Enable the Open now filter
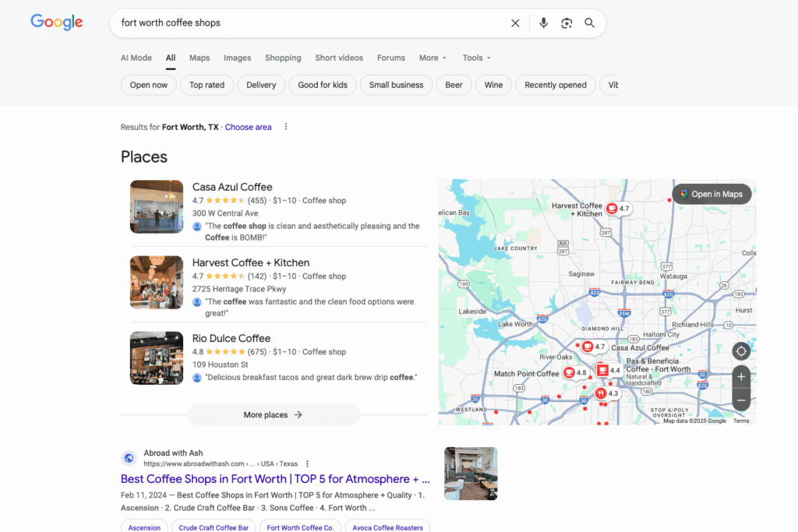The image size is (798, 532). 148,84
